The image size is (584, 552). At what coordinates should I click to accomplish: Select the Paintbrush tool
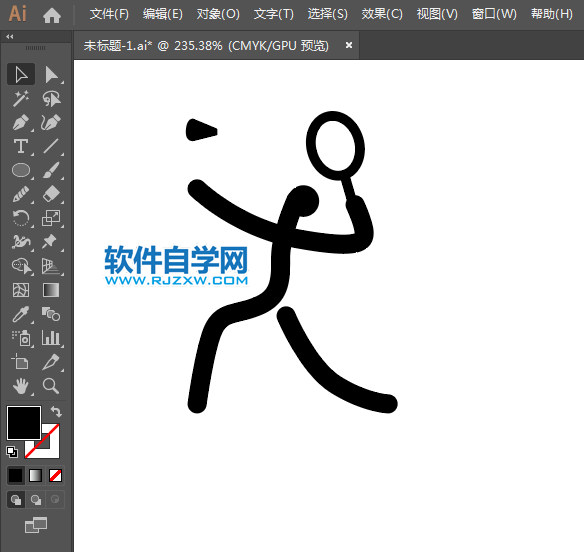coord(51,170)
